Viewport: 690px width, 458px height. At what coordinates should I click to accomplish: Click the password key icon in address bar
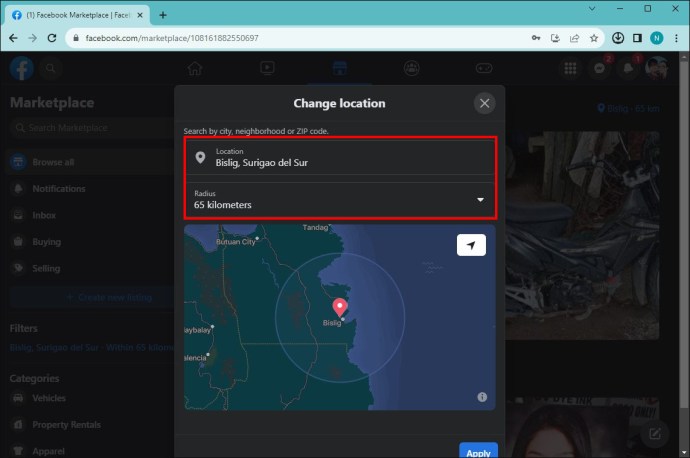click(536, 38)
